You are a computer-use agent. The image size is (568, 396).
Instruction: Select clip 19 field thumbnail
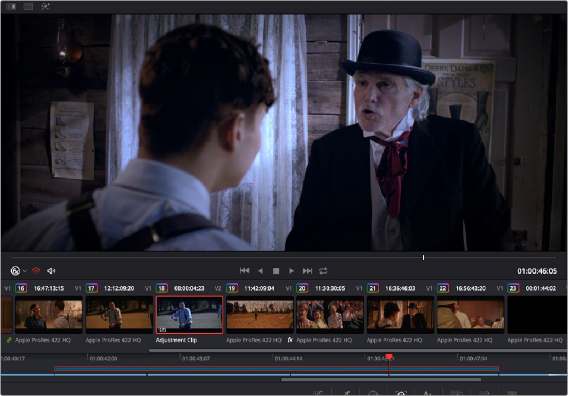point(260,314)
